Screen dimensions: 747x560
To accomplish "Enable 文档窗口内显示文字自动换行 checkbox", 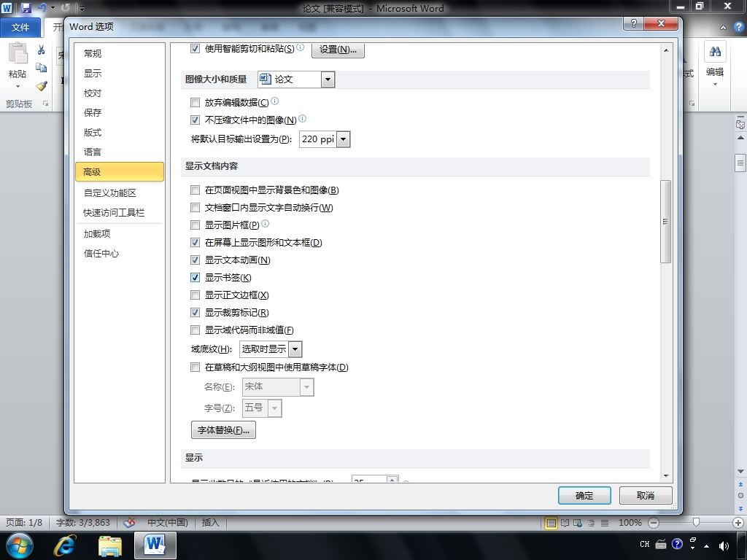I will tap(195, 208).
